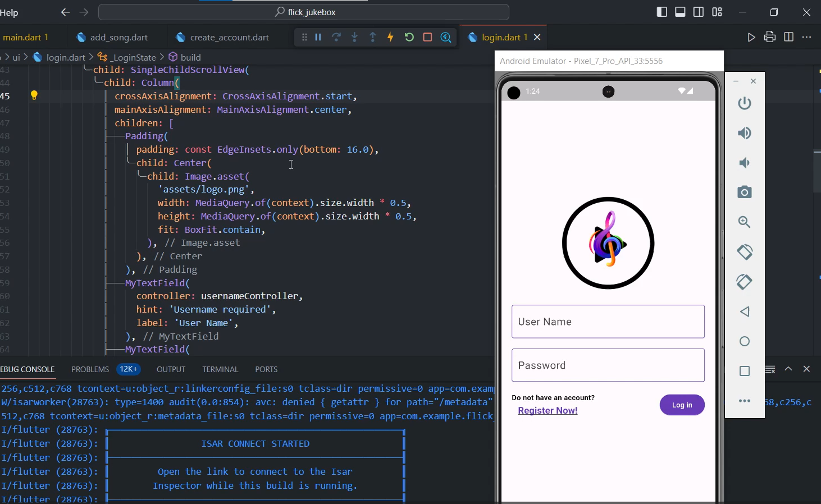Maximize the panel with the up chevron
Screen dimensions: 821x504
788,369
